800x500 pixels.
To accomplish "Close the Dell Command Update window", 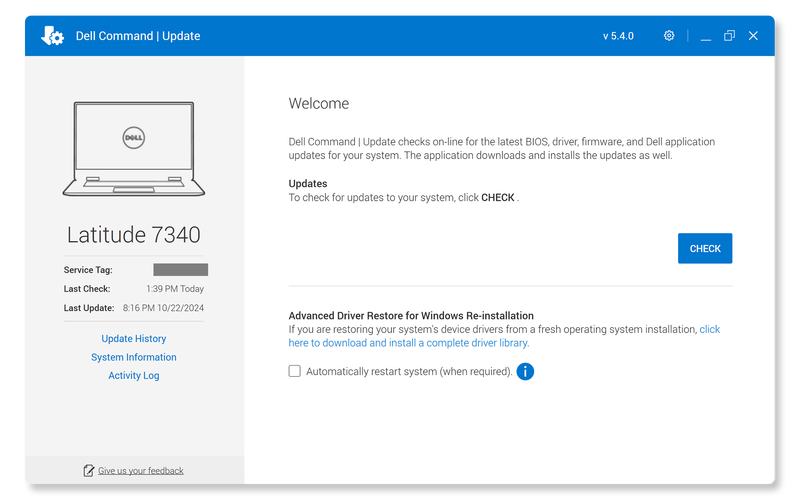I will pyautogui.click(x=753, y=36).
